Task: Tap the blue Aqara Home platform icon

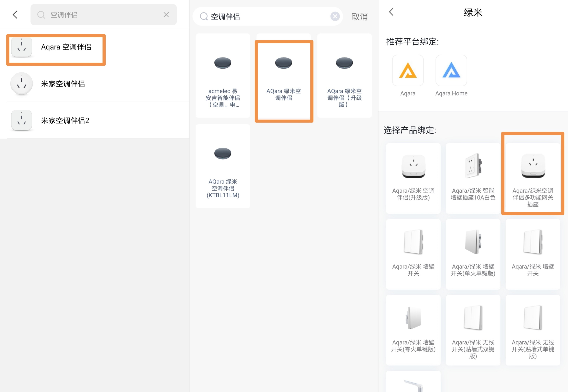Action: pyautogui.click(x=451, y=71)
